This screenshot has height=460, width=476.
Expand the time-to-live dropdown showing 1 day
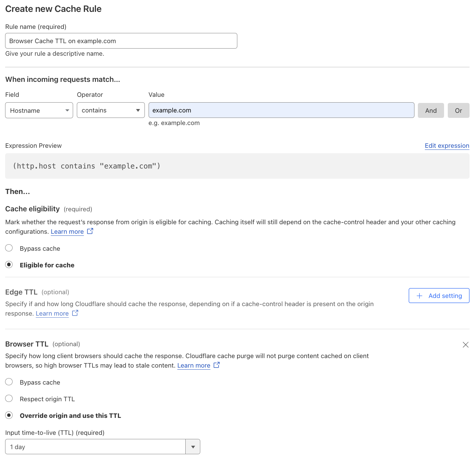point(192,446)
